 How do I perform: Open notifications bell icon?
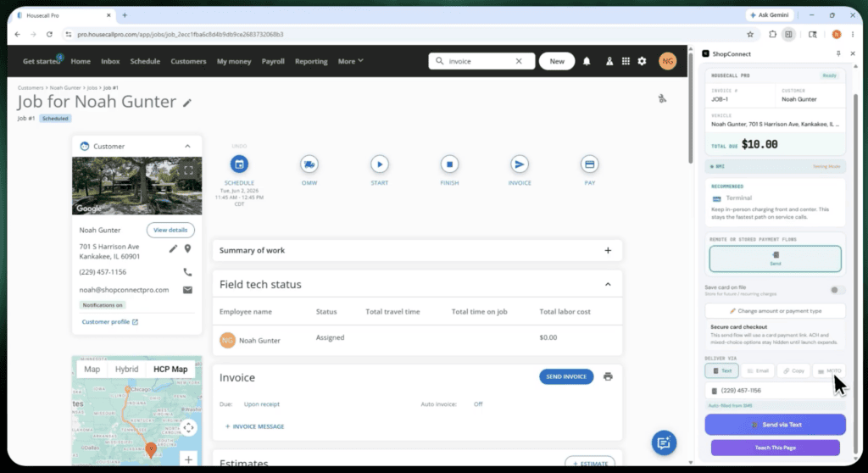point(587,61)
